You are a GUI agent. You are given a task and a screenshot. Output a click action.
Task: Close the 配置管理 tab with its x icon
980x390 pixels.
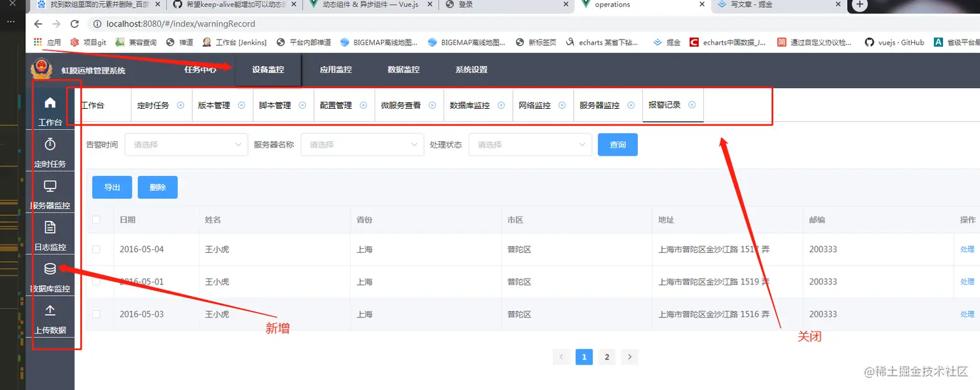click(363, 105)
